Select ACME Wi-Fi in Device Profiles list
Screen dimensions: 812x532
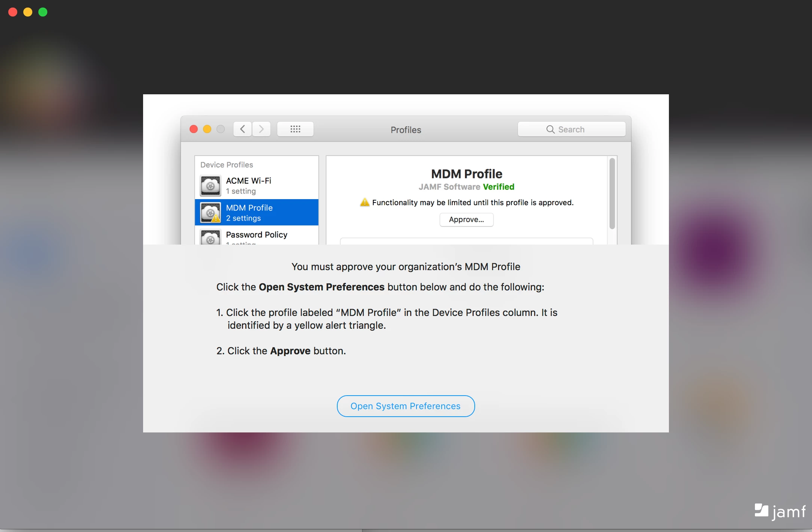tap(257, 186)
